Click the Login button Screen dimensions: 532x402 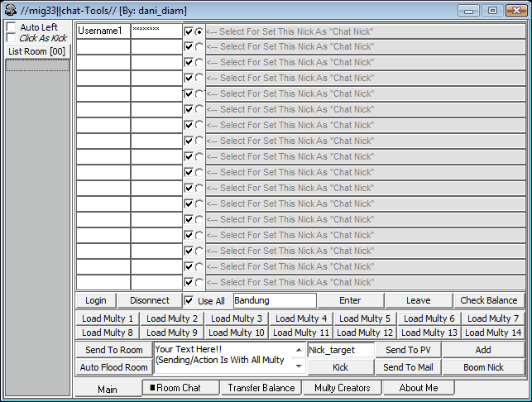(96, 300)
